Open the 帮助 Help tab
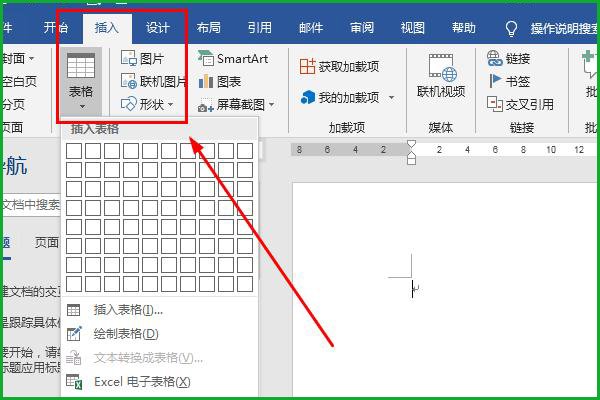The height and width of the screenshot is (400, 600). click(x=463, y=28)
